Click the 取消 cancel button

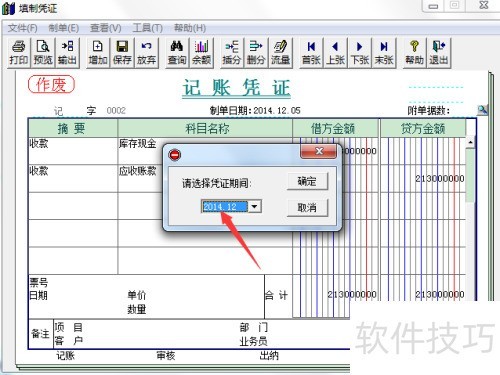[x=307, y=208]
